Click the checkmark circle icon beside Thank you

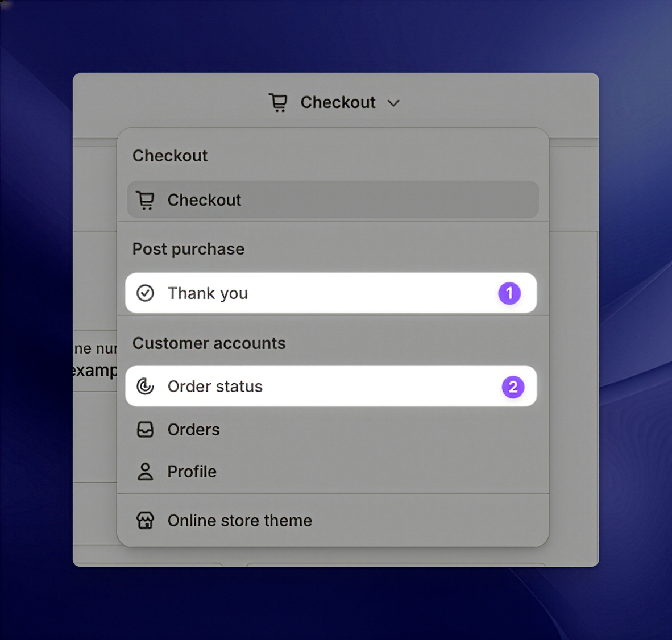pos(146,293)
